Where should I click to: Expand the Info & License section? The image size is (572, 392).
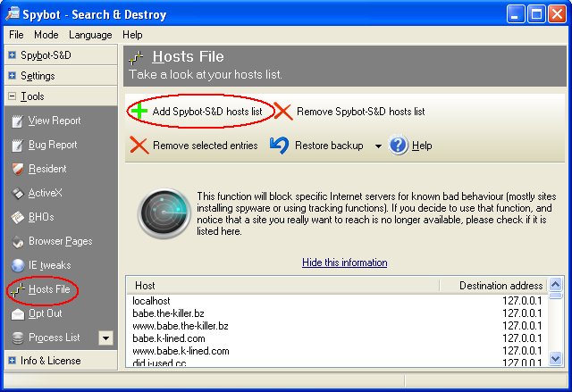pyautogui.click(x=12, y=361)
